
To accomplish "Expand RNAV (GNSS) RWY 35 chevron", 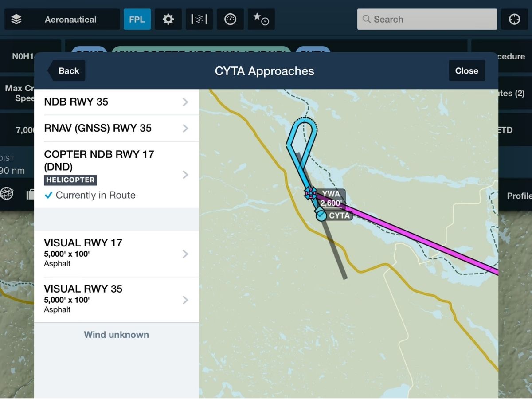I will point(185,129).
